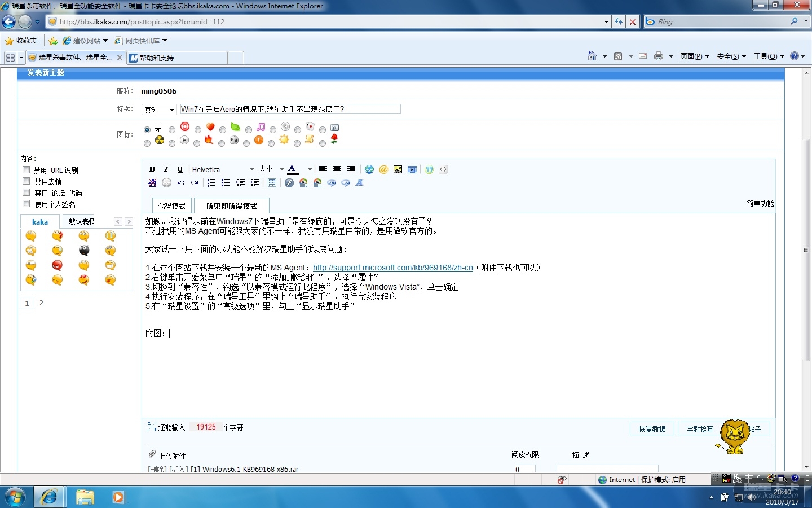
Task: Click the 字数检查 button
Action: coord(700,429)
